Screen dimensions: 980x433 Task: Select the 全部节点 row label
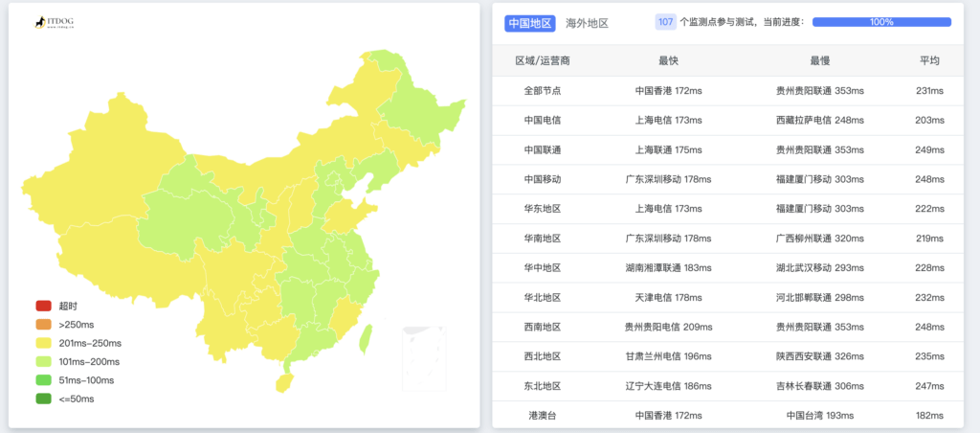543,91
